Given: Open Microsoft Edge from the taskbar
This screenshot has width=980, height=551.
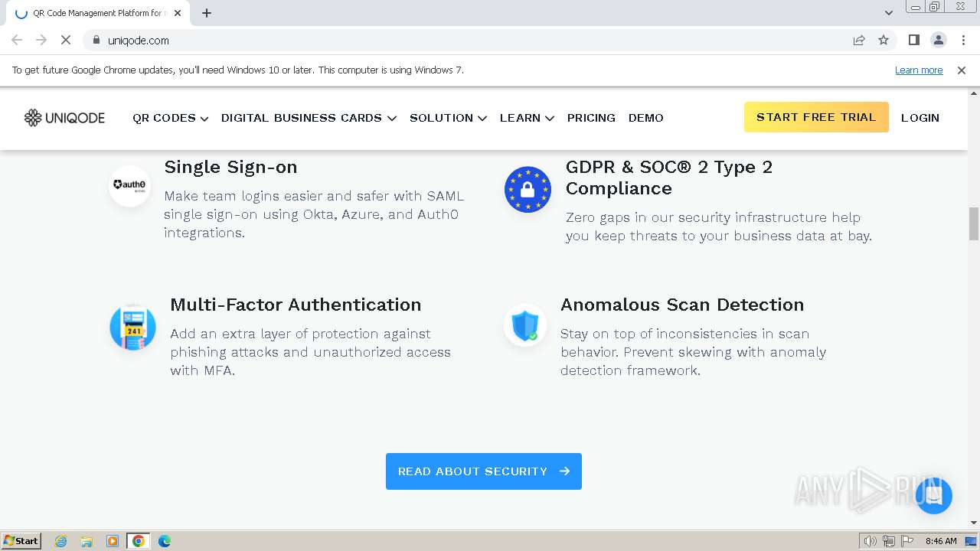Looking at the screenshot, I should [x=165, y=541].
